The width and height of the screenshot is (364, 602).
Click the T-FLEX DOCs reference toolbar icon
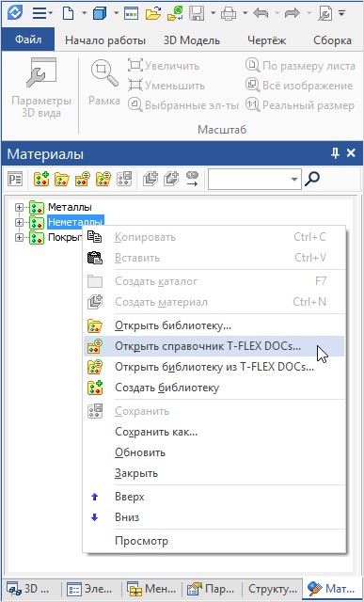(x=83, y=179)
